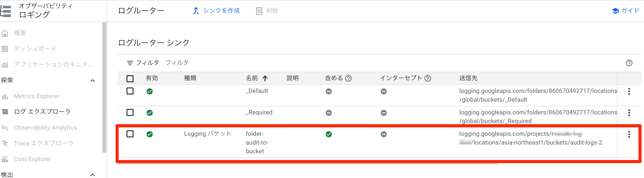This screenshot has height=178, width=644.
Task: Click the 含める dash icon of _Default row
Action: click(x=329, y=91)
